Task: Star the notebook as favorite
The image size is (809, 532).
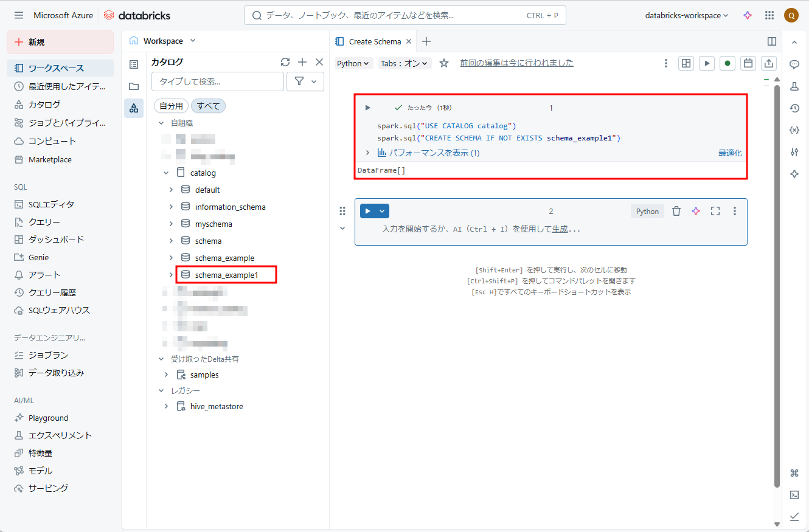Action: (444, 63)
